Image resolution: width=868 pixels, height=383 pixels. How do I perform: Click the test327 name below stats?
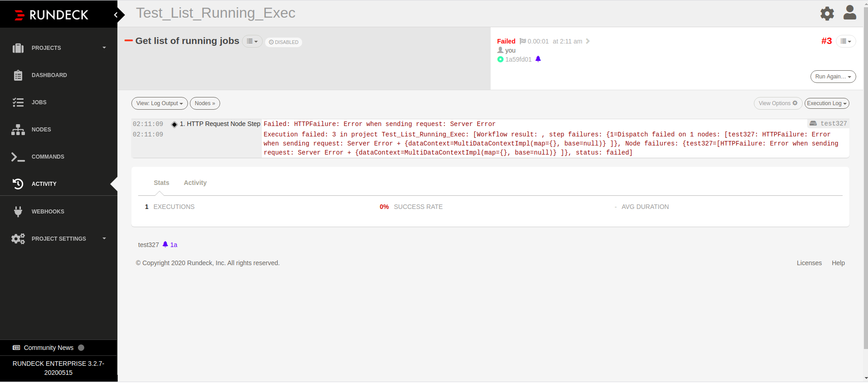[149, 245]
